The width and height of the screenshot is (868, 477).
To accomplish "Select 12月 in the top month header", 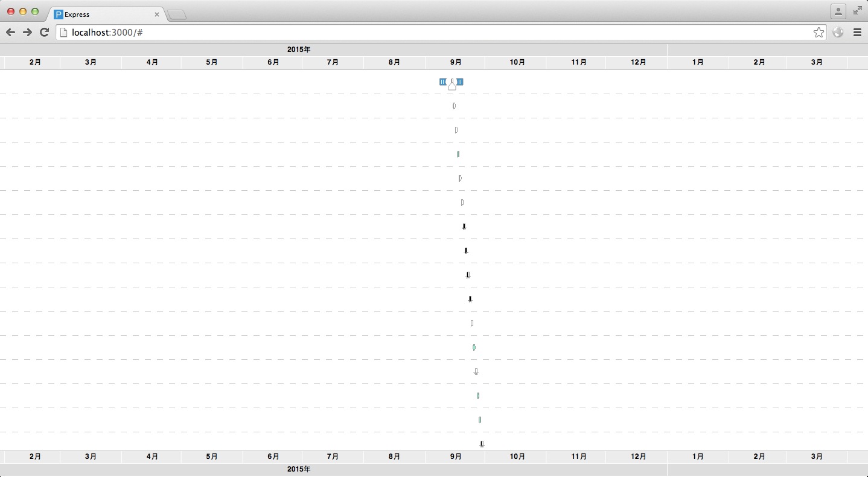I will point(638,62).
